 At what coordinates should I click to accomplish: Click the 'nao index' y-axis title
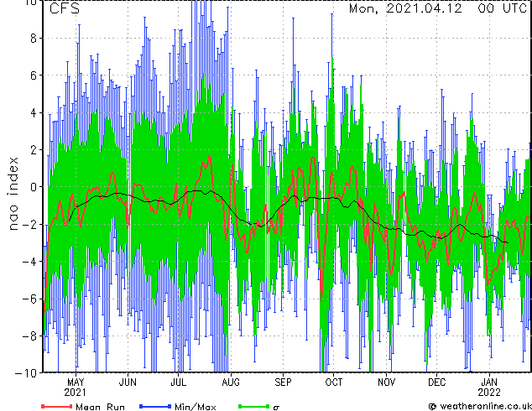click(13, 194)
